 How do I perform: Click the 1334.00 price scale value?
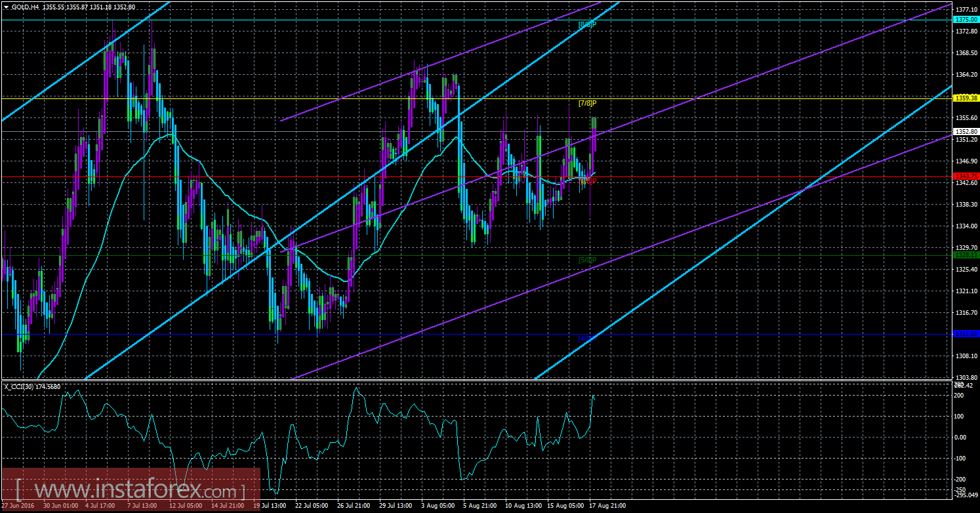967,226
